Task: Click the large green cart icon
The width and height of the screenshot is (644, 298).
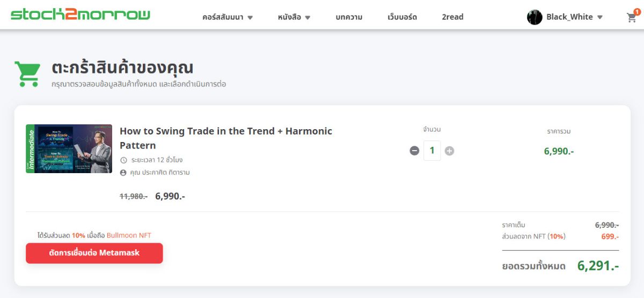Action: (x=27, y=73)
